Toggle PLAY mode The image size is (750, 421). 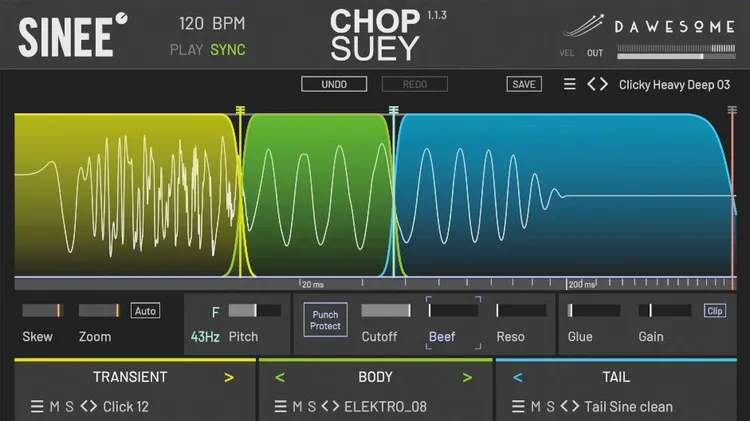tap(187, 50)
